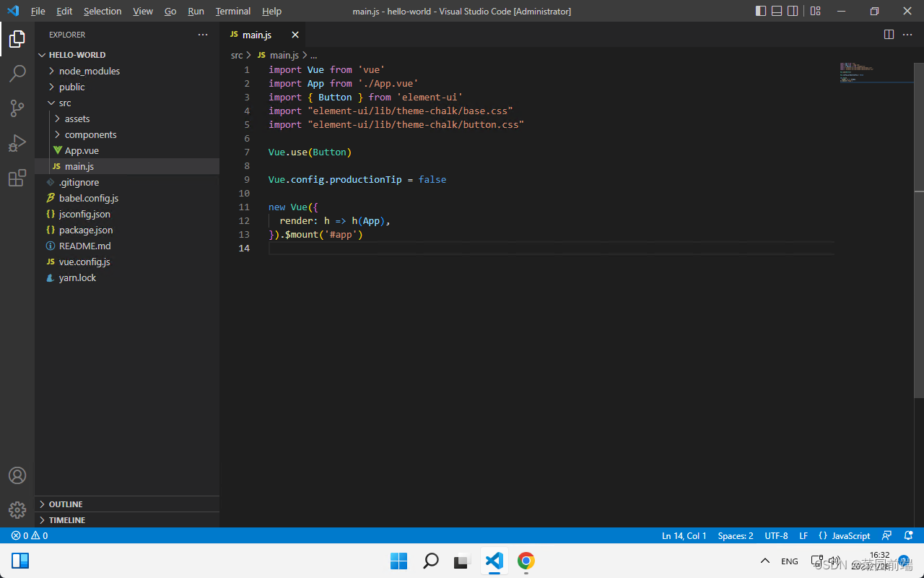The image size is (924, 578).
Task: Open the Manage settings gear
Action: click(x=17, y=509)
